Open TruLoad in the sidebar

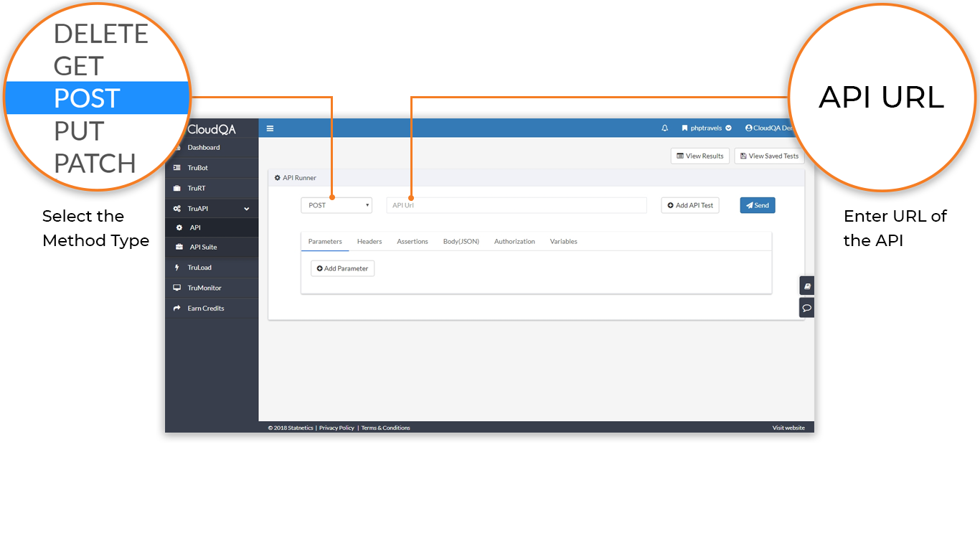point(212,267)
